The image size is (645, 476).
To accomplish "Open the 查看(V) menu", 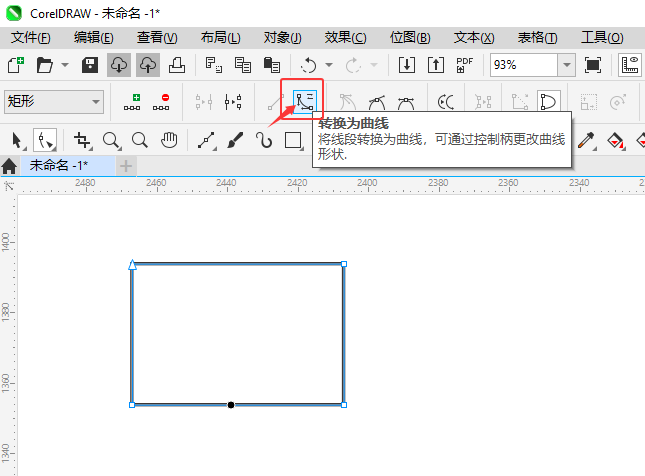I will [157, 38].
